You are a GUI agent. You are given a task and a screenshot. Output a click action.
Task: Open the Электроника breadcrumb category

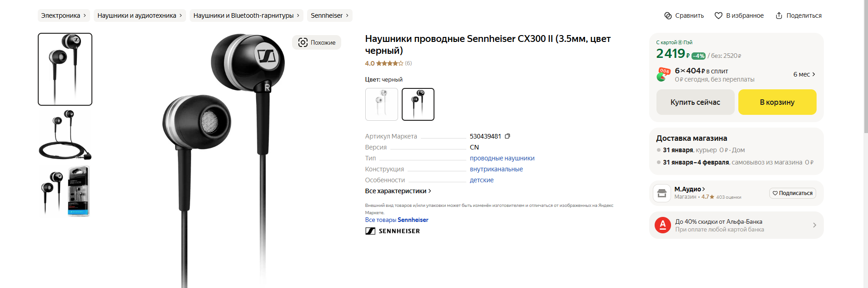(x=64, y=15)
